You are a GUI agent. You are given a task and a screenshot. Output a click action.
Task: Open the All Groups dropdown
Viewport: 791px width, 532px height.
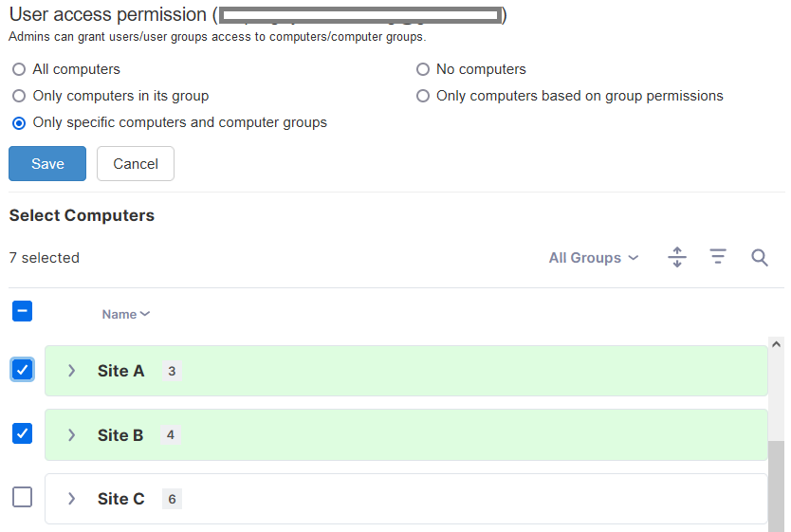594,258
